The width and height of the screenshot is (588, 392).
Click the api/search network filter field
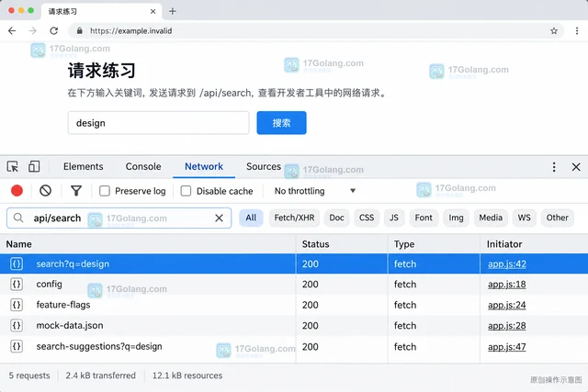[119, 218]
